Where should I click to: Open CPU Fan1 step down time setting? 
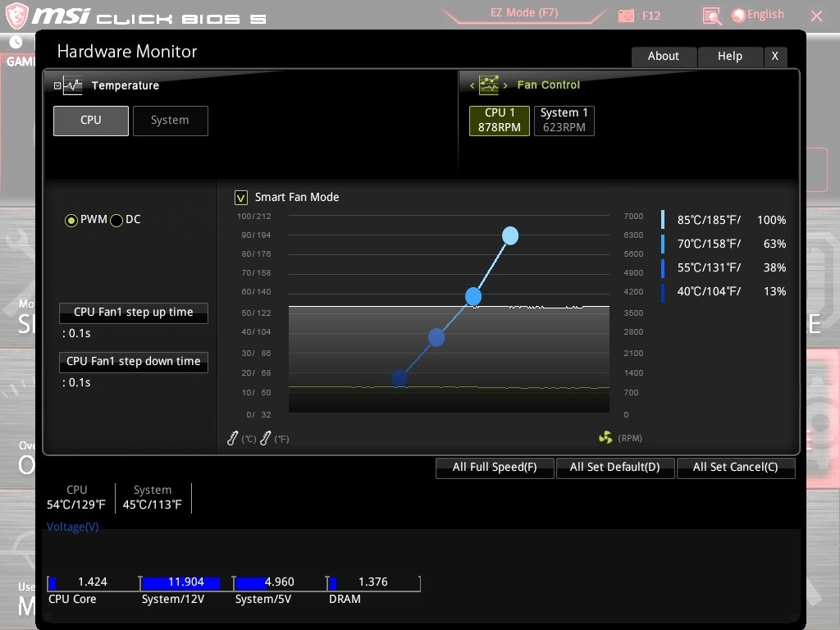(x=134, y=362)
